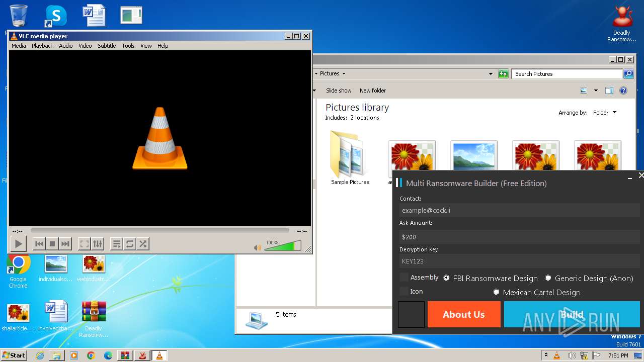
Task: Click the Build button
Action: tap(572, 314)
